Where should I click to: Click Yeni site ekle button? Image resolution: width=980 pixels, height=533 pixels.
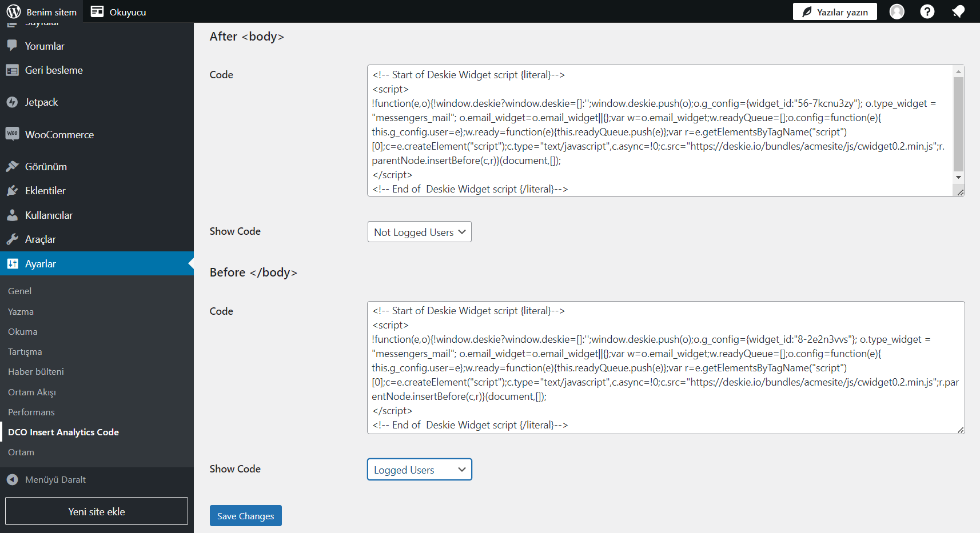[x=97, y=511]
